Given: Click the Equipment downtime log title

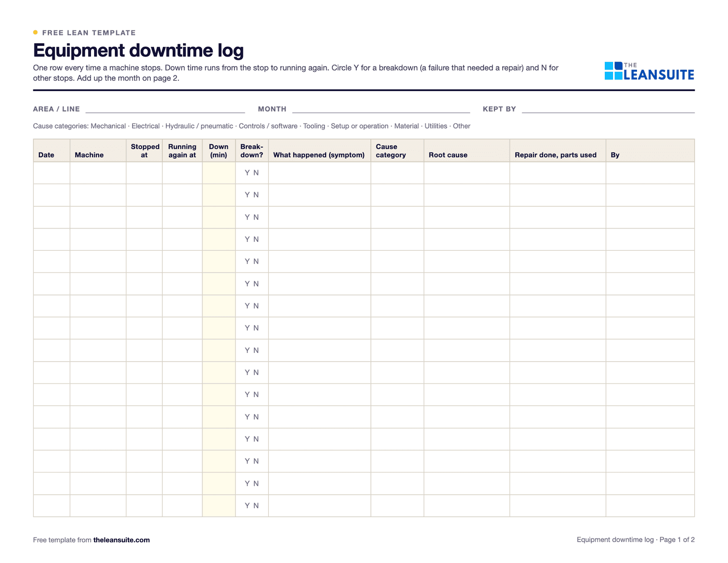Looking at the screenshot, I should coord(138,50).
